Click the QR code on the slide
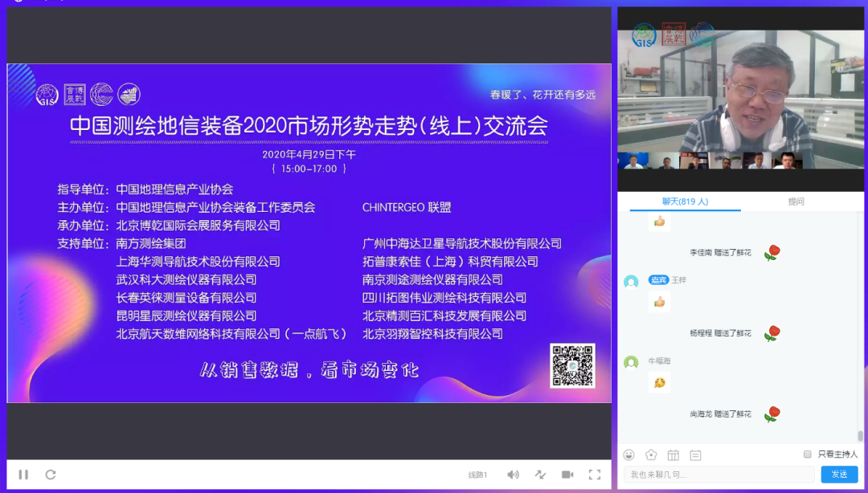Screen dimensions: 868x493 pos(572,366)
